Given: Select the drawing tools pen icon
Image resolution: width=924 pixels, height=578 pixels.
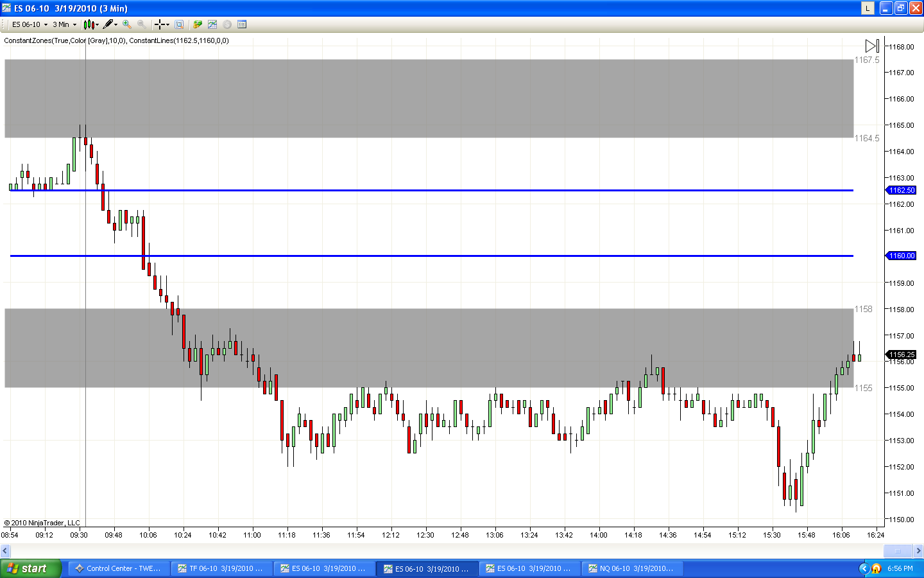Looking at the screenshot, I should (x=108, y=24).
